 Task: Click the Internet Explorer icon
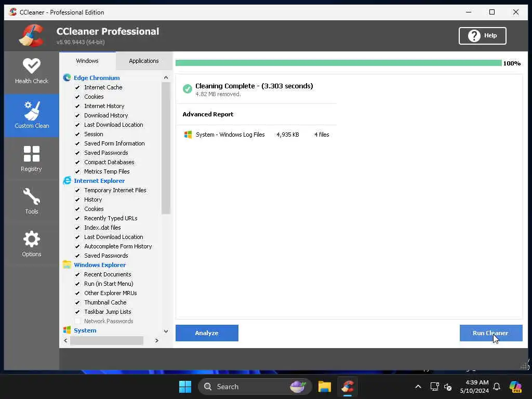click(67, 181)
